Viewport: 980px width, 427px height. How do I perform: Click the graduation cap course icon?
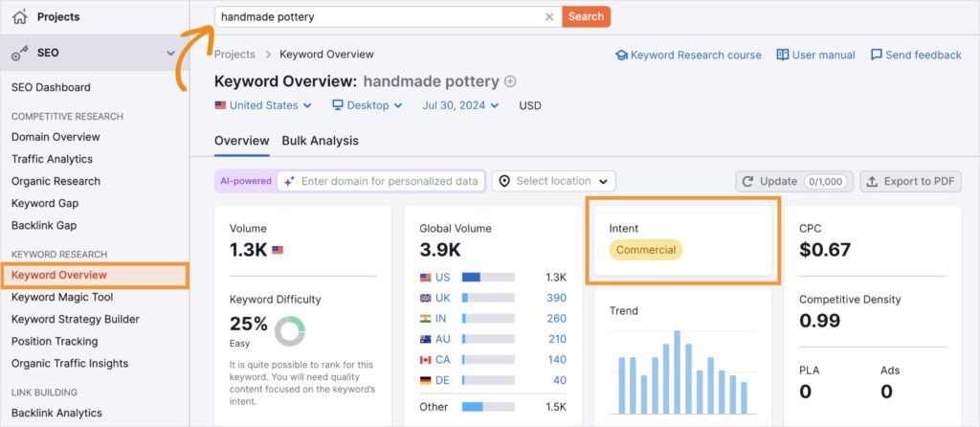(621, 55)
